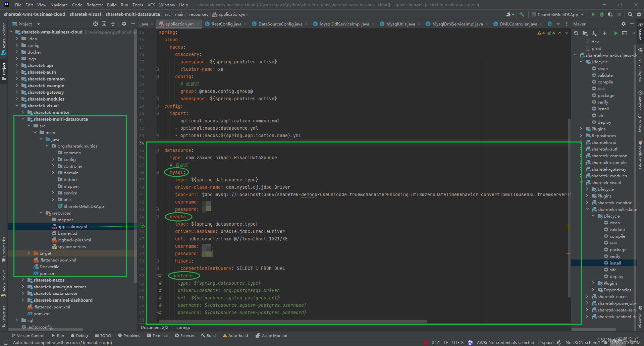
Task: Run with Coverage using the shield-play icon
Action: pyautogui.click(x=610, y=15)
